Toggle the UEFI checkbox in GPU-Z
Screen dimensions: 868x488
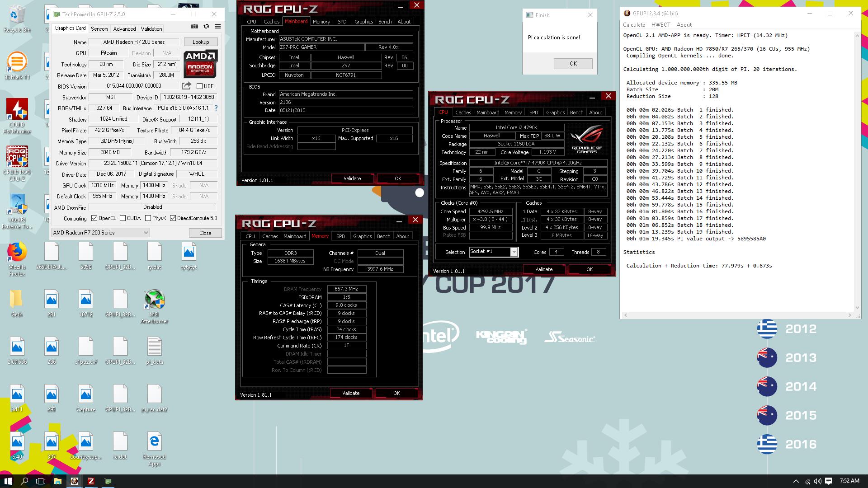199,86
